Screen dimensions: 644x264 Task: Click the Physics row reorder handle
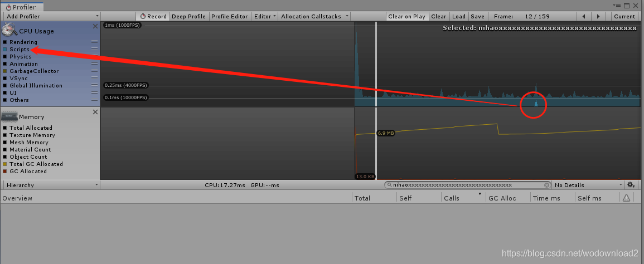click(x=94, y=56)
